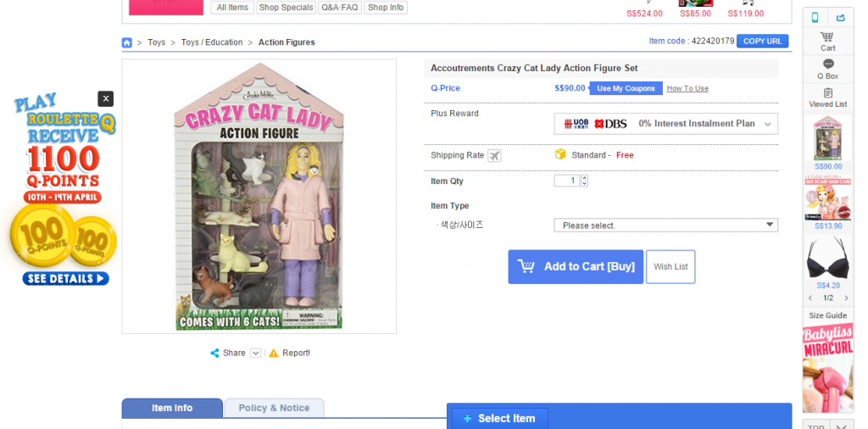Expand the Share options arrow

coord(255,353)
